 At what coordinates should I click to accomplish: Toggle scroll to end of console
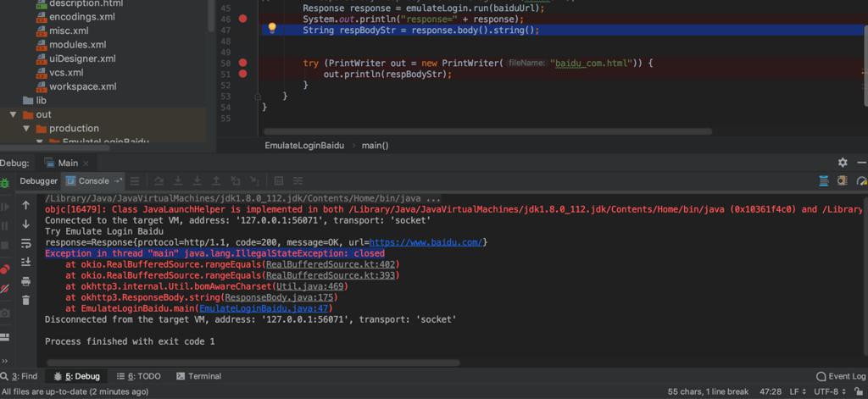[x=25, y=263]
